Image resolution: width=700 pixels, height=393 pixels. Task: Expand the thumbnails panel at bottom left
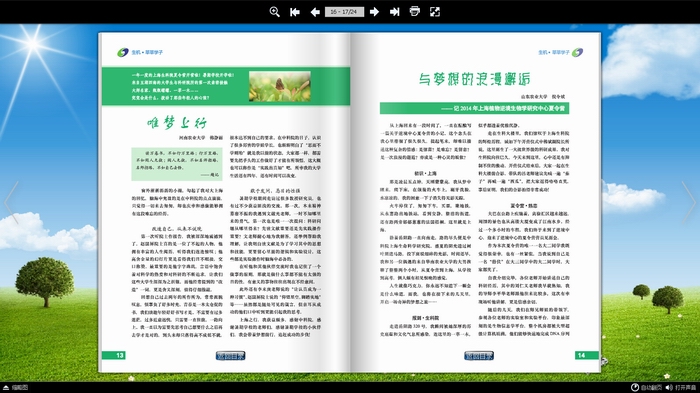pos(16,388)
